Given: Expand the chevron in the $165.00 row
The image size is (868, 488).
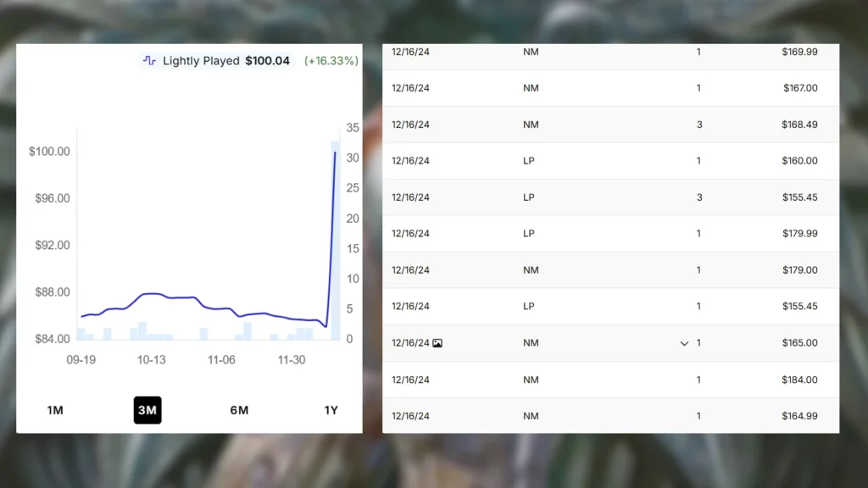Looking at the screenshot, I should 684,343.
